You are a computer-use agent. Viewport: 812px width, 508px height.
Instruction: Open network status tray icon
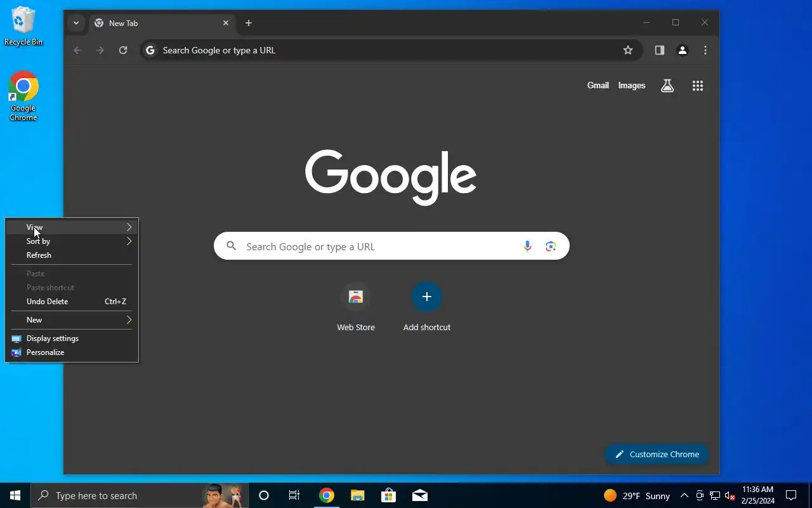pos(715,495)
